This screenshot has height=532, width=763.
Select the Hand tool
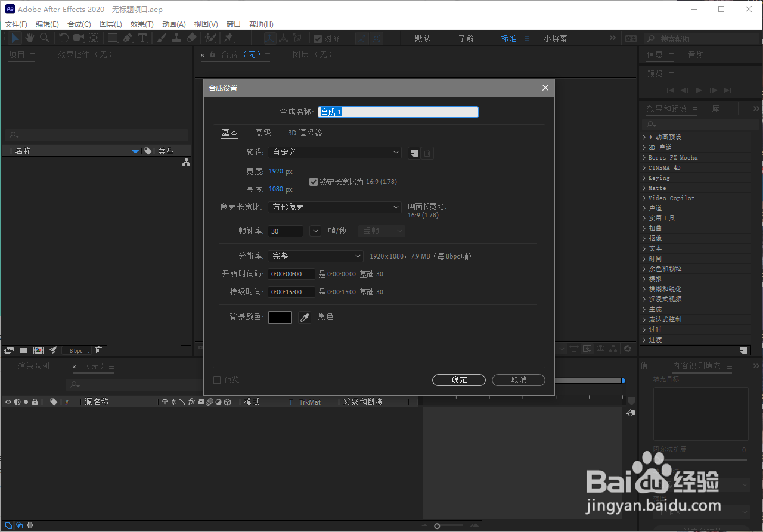[x=30, y=38]
